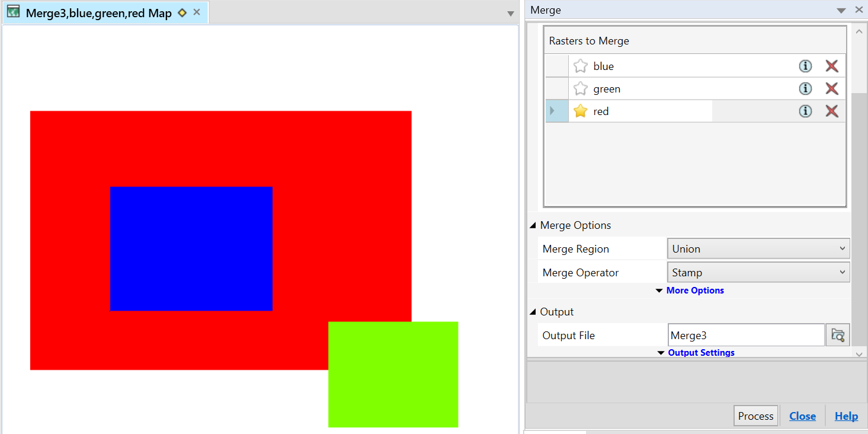The image size is (868, 434).
Task: Favorite the blue raster by clicking its star
Action: (580, 66)
